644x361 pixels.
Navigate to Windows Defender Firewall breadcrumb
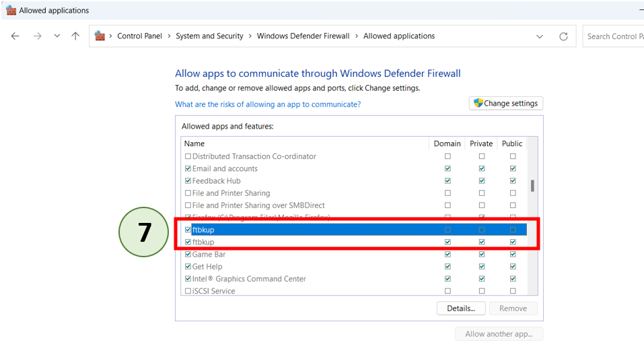pos(303,36)
